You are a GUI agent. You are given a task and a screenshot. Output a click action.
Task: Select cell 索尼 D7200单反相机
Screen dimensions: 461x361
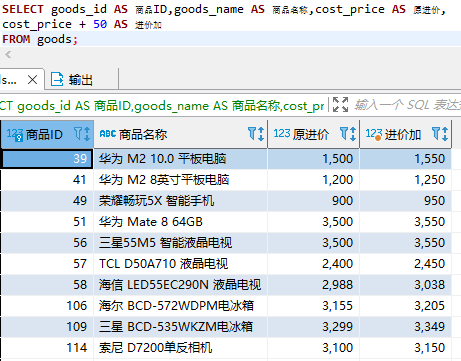(180, 348)
